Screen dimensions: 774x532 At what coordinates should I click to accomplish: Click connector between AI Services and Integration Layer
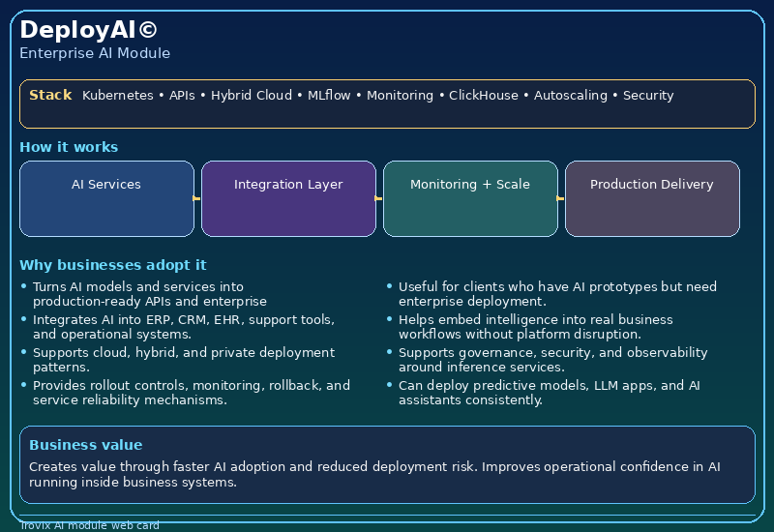[197, 198]
